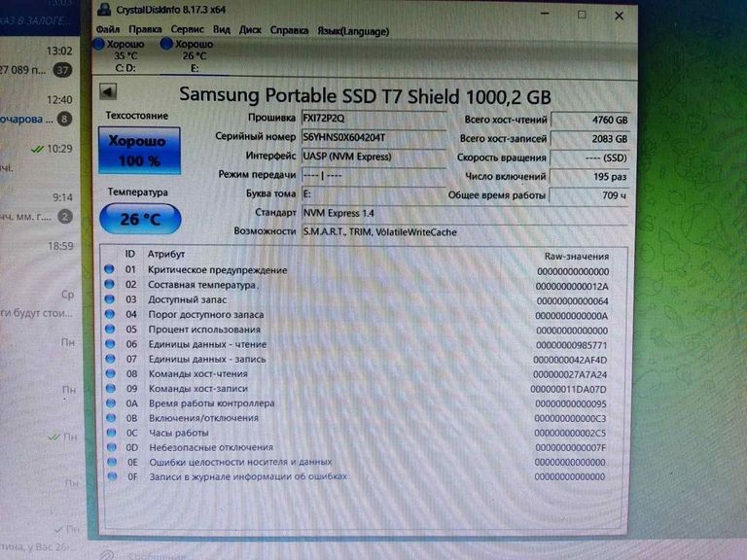The image size is (747, 560).
Task: Click status dot for Небезопасные отключения row
Action: click(x=112, y=447)
